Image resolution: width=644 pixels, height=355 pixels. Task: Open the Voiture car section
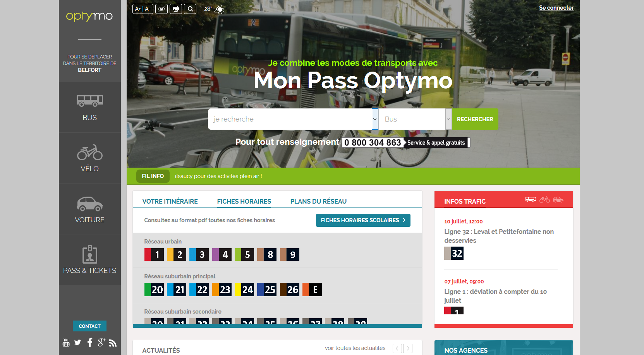pos(89,209)
